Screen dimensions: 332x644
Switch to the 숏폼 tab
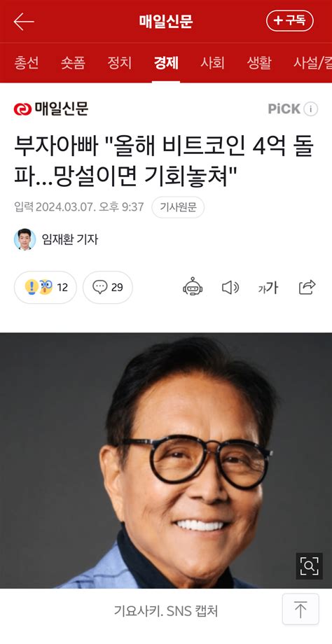(x=73, y=63)
